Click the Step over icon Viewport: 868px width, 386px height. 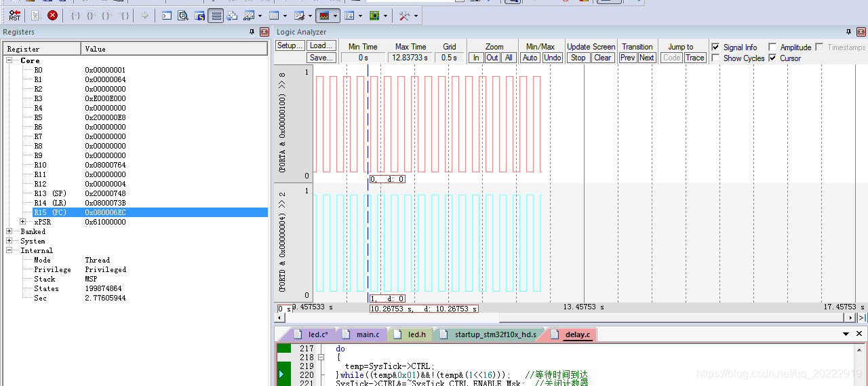[91, 16]
